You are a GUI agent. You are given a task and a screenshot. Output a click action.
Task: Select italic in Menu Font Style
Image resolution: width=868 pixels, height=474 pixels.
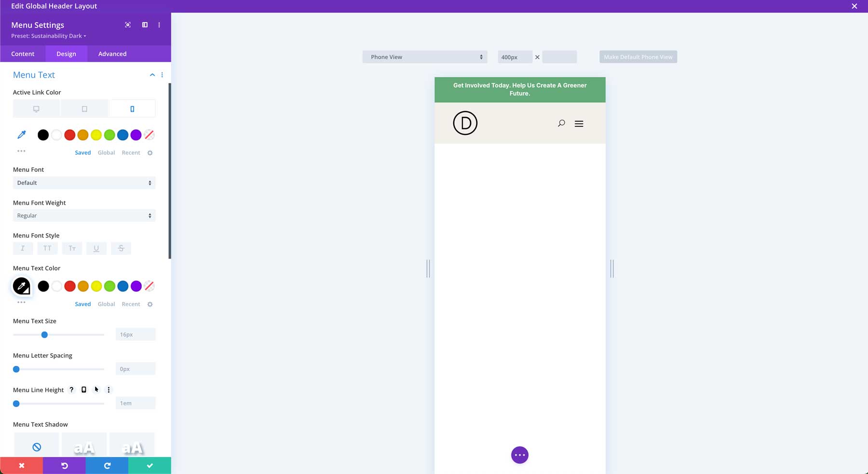[23, 248]
